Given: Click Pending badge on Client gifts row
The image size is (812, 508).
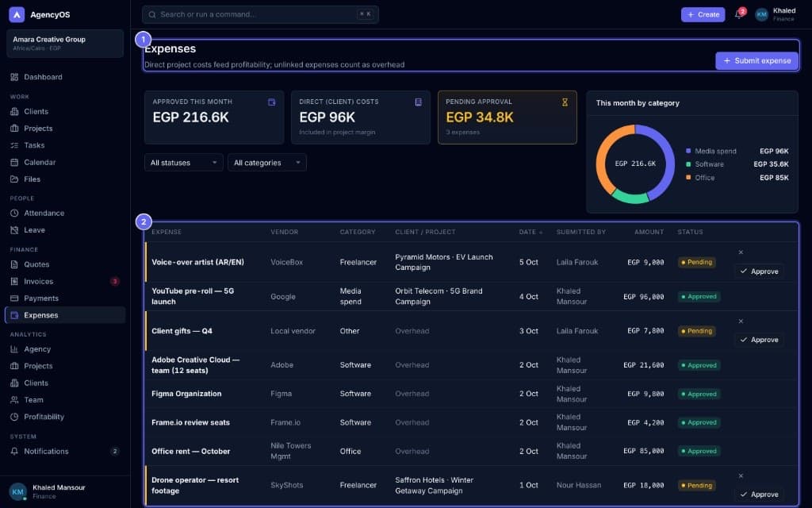Looking at the screenshot, I should coord(696,331).
